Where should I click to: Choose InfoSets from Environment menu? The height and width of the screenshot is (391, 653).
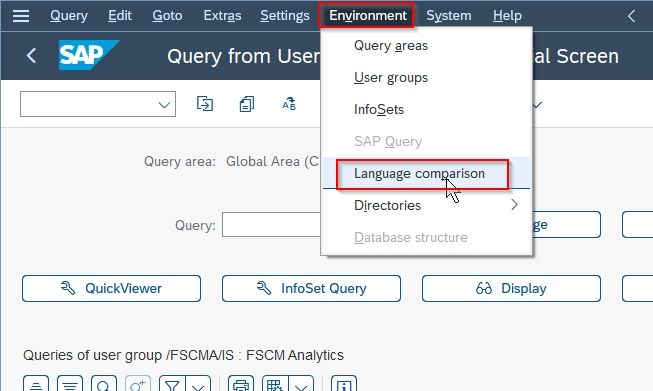426,110
